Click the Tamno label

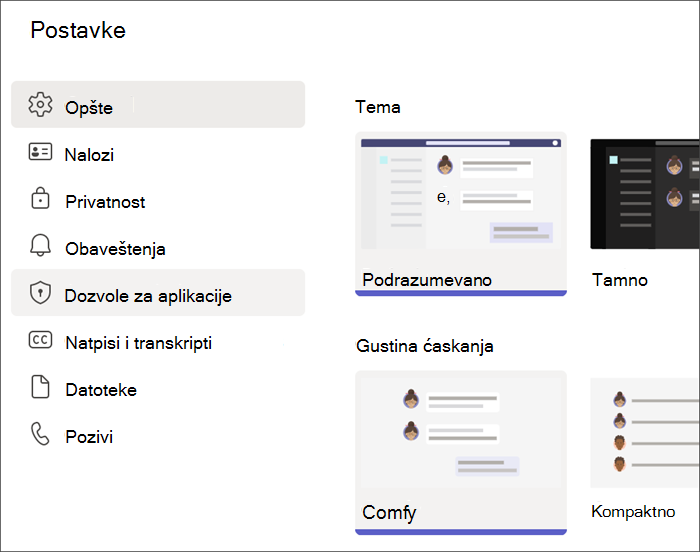pyautogui.click(x=620, y=280)
